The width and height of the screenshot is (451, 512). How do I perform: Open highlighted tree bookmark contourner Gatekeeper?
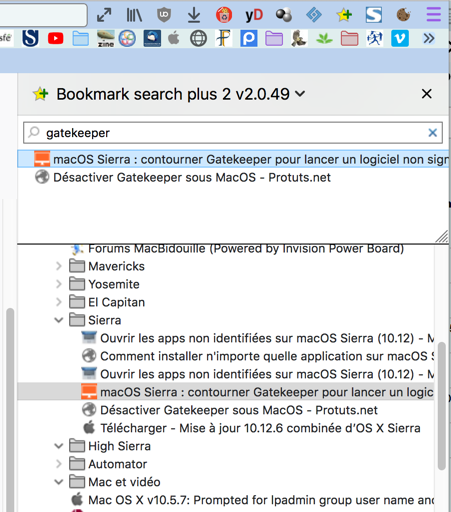pyautogui.click(x=226, y=392)
